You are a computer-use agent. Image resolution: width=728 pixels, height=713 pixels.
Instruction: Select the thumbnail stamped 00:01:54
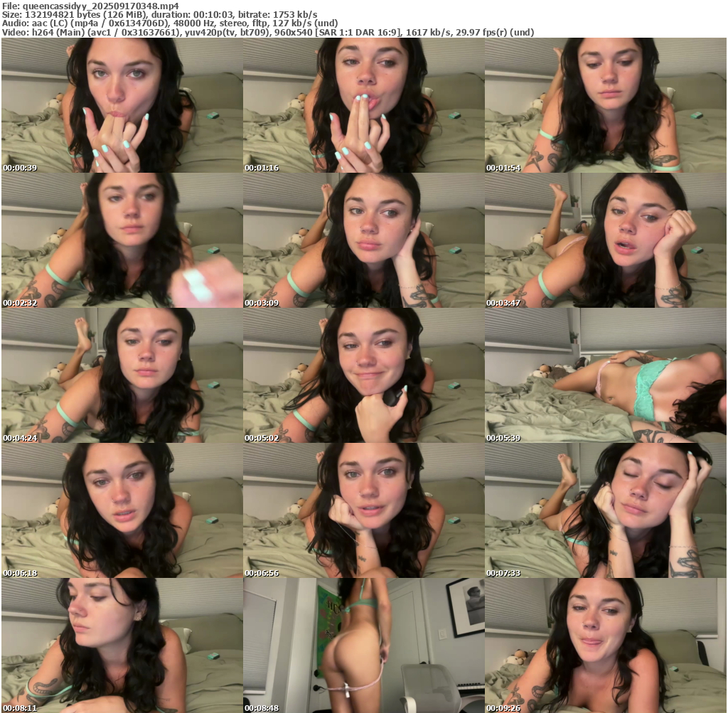(606, 105)
